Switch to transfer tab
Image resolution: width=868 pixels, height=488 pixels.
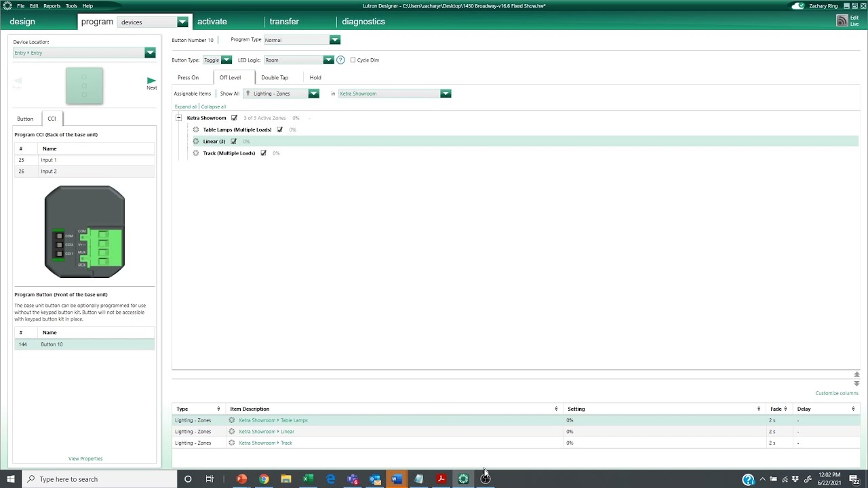click(284, 22)
